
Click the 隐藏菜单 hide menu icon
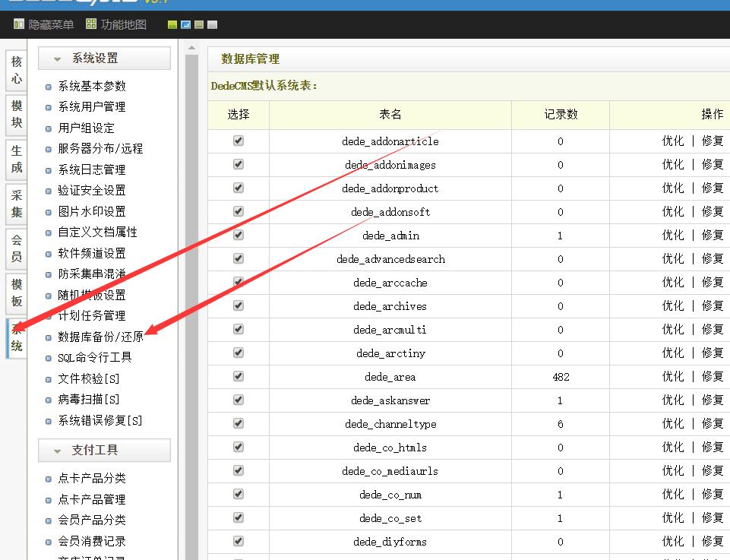[19, 24]
